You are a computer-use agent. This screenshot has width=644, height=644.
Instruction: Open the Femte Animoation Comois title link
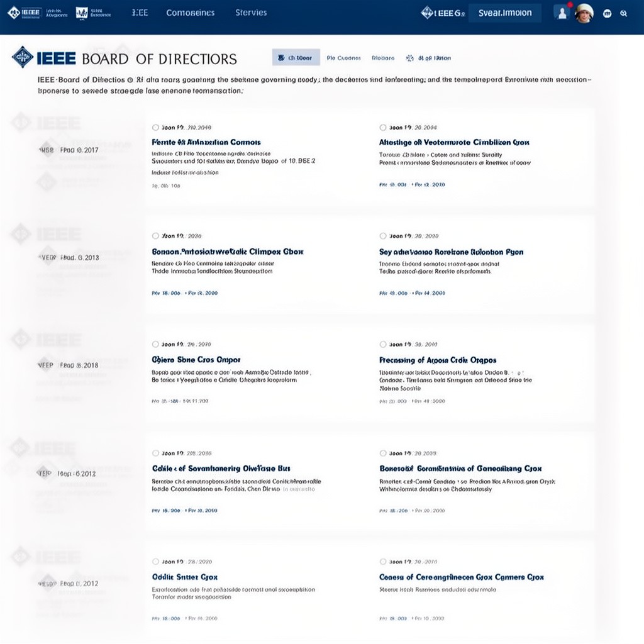coord(206,142)
